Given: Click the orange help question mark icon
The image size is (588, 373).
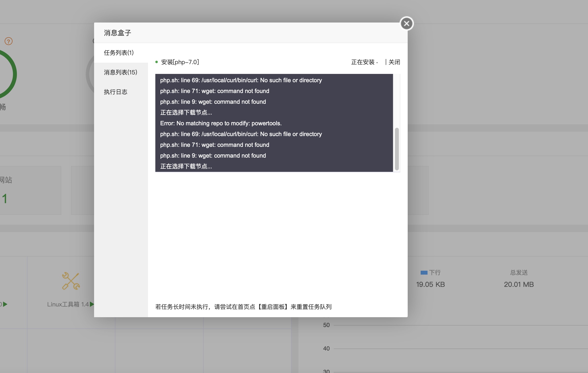Looking at the screenshot, I should [9, 41].
